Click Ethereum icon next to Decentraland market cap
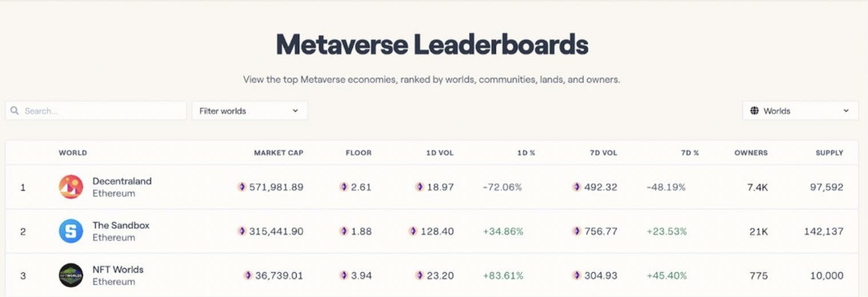This screenshot has width=868, height=297. [242, 187]
